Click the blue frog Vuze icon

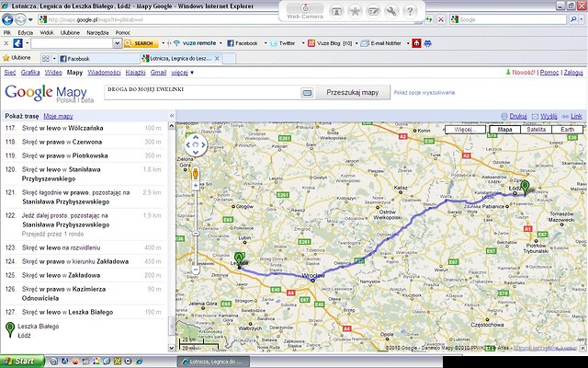click(427, 43)
